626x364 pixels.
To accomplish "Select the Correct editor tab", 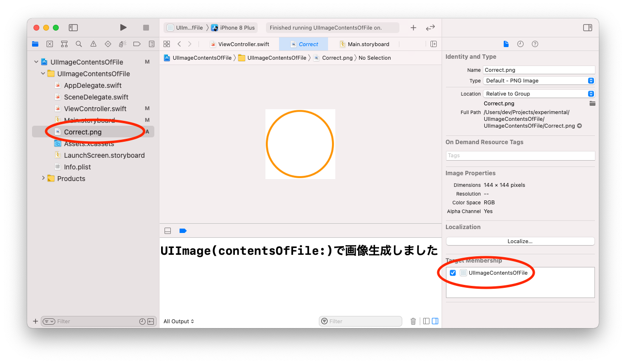I will tap(304, 44).
